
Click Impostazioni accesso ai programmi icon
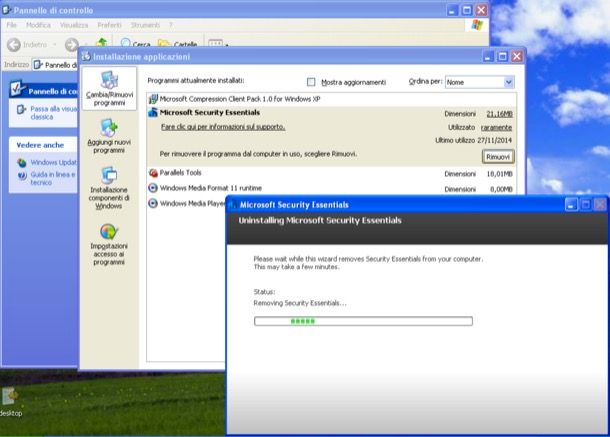click(x=108, y=233)
